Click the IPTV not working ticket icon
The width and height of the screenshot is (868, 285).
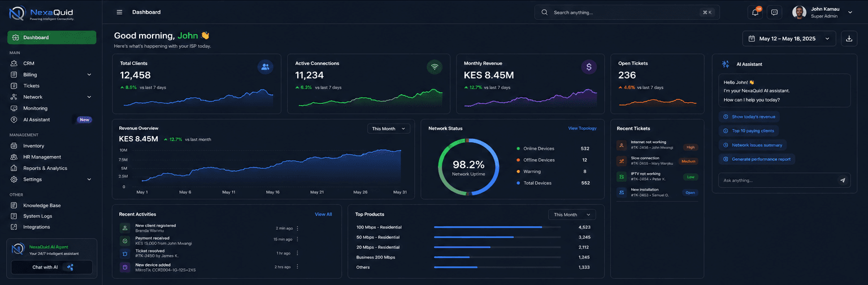coord(621,177)
